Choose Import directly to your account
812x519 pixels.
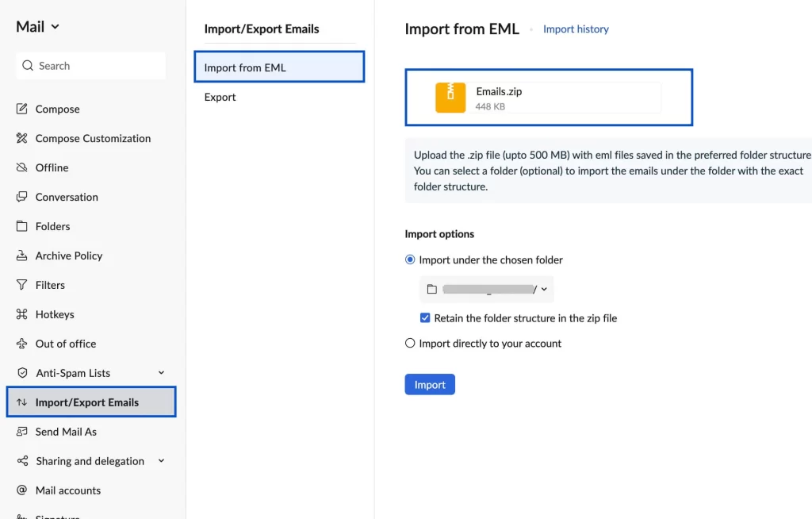click(x=410, y=343)
